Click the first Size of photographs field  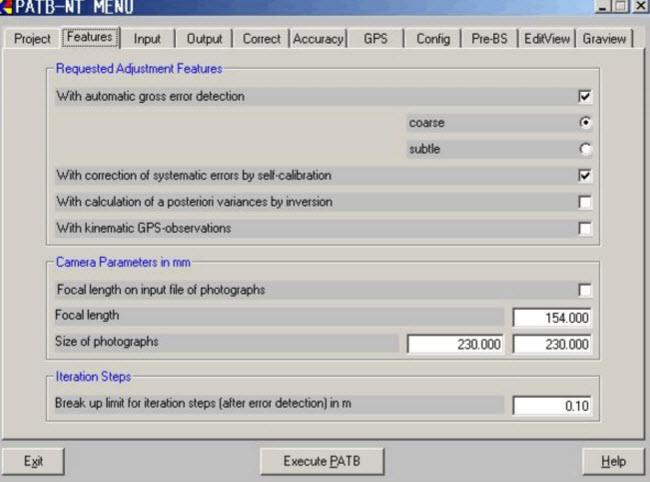click(455, 344)
